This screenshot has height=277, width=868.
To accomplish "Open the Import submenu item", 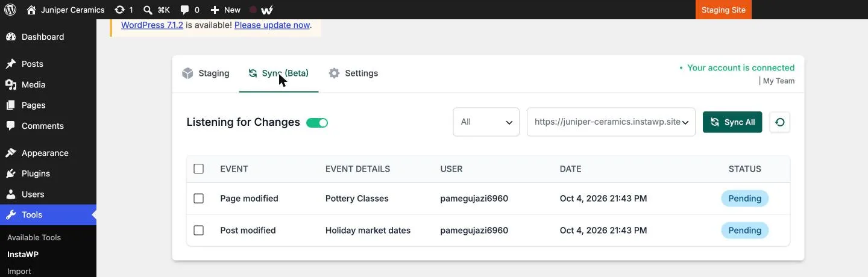I will point(19,271).
